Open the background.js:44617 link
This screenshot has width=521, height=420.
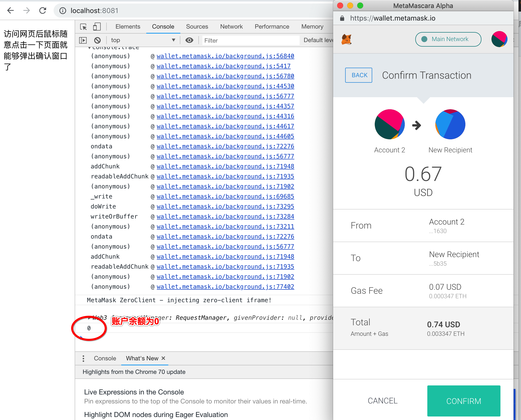pos(225,126)
